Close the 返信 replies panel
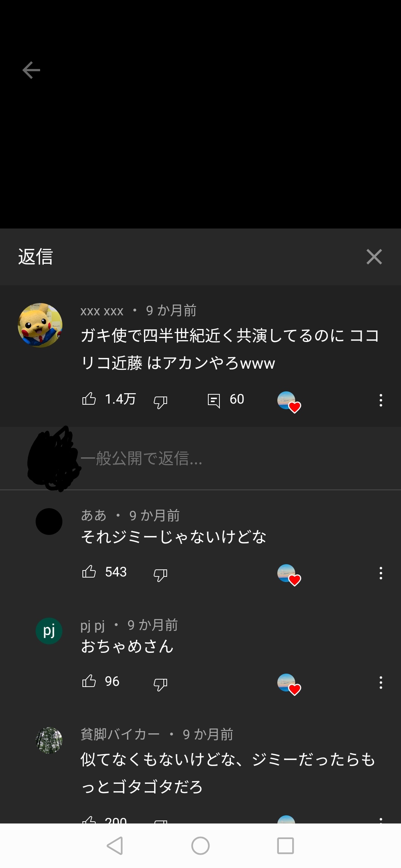Screen dimensions: 401x868 (x=374, y=257)
